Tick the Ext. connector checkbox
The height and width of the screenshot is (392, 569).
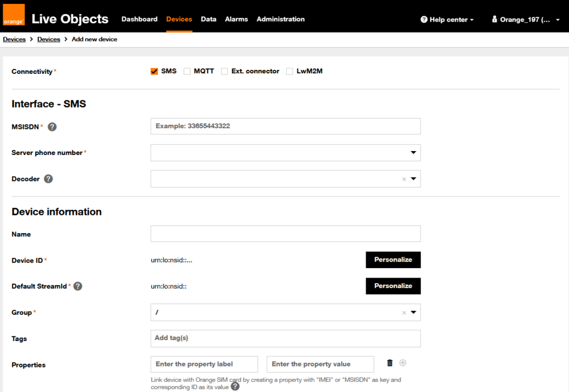click(x=224, y=72)
